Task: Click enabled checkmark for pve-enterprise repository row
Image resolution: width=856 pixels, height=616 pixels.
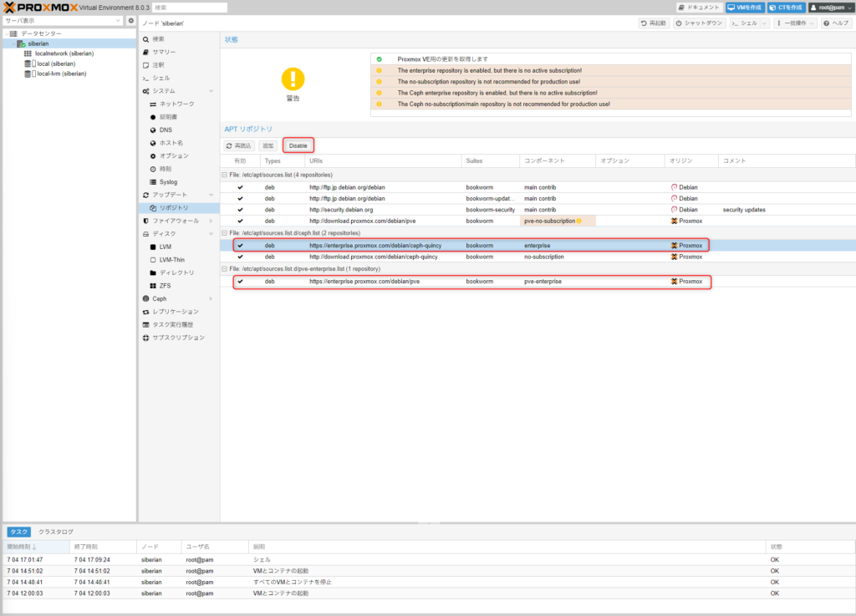Action: (x=240, y=282)
